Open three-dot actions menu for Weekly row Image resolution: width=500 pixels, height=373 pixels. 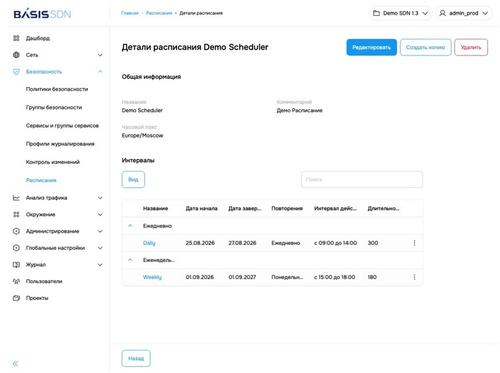[414, 277]
